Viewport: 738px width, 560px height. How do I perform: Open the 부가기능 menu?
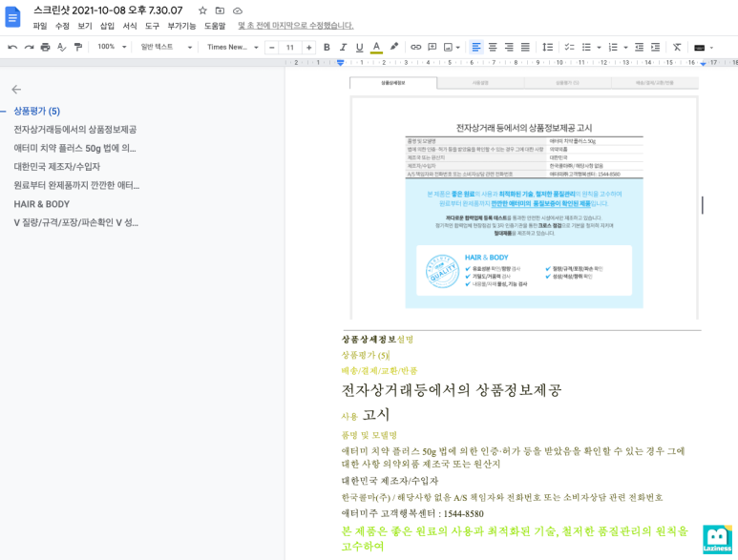click(x=181, y=26)
